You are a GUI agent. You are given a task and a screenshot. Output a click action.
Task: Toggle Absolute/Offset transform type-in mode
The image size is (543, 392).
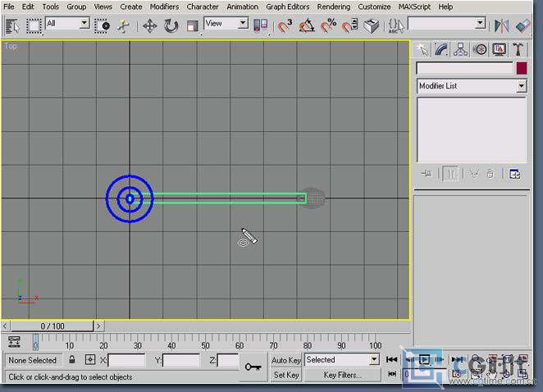coord(90,359)
